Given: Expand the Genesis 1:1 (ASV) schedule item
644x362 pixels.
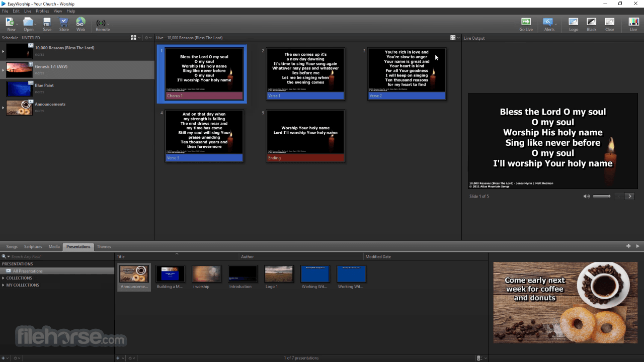Looking at the screenshot, I should point(3,70).
